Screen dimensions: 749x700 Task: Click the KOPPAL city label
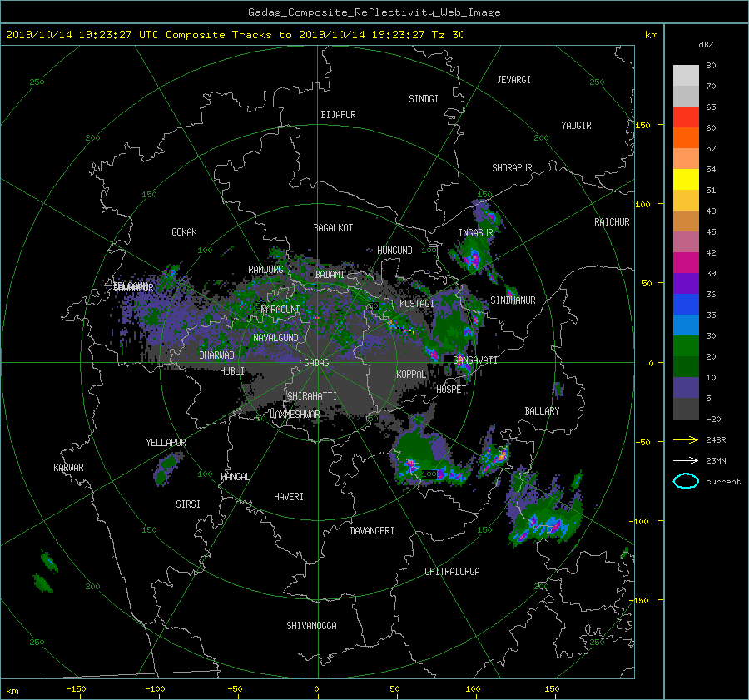[411, 374]
